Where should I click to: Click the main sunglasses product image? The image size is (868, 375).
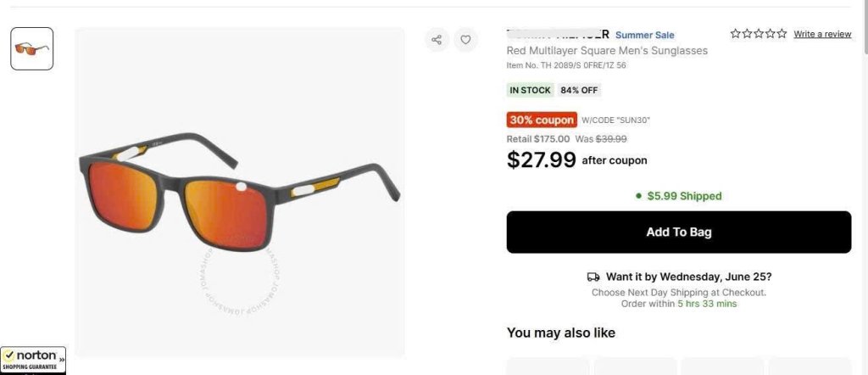[x=239, y=193]
